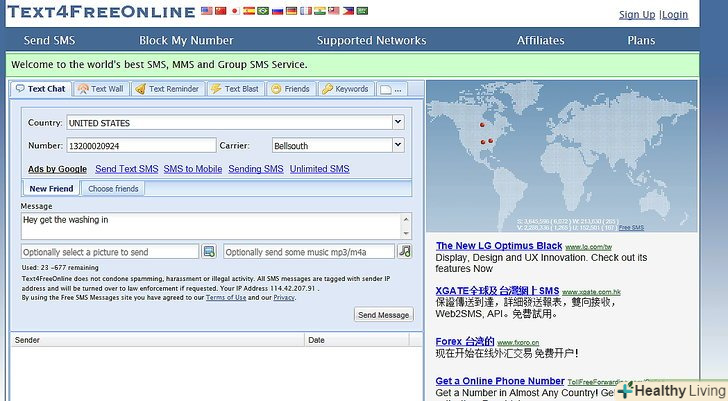Open the Keywords tab
Image resolution: width=728 pixels, height=401 pixels.
345,89
